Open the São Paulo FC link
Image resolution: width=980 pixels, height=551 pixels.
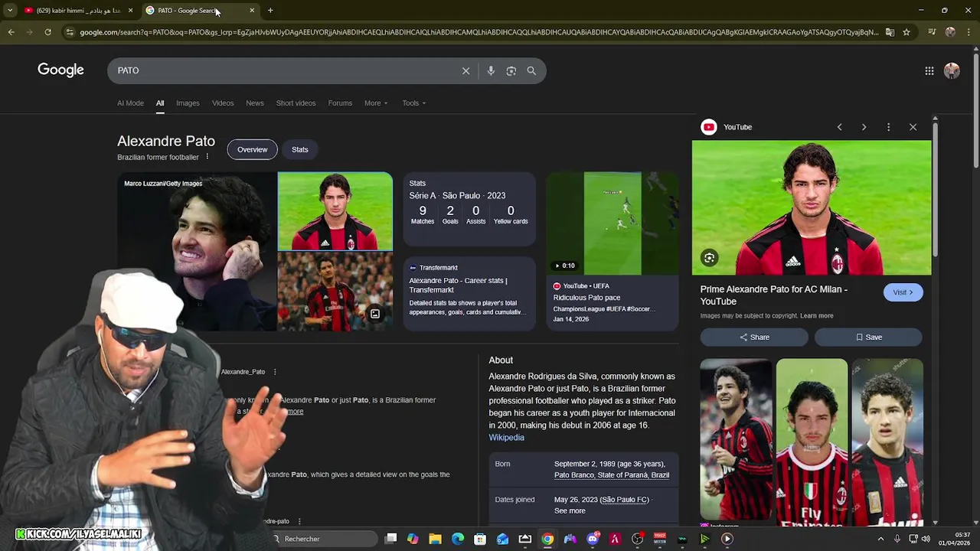[x=625, y=500]
